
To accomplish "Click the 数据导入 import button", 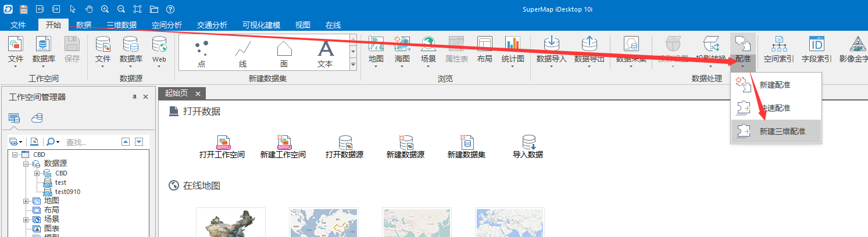I will [x=551, y=51].
